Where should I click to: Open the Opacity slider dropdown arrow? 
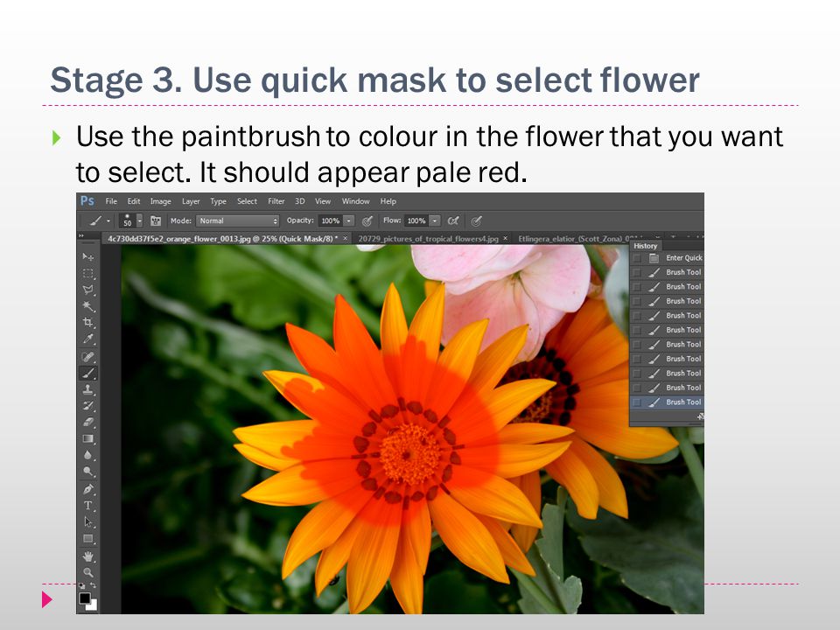[x=349, y=220]
